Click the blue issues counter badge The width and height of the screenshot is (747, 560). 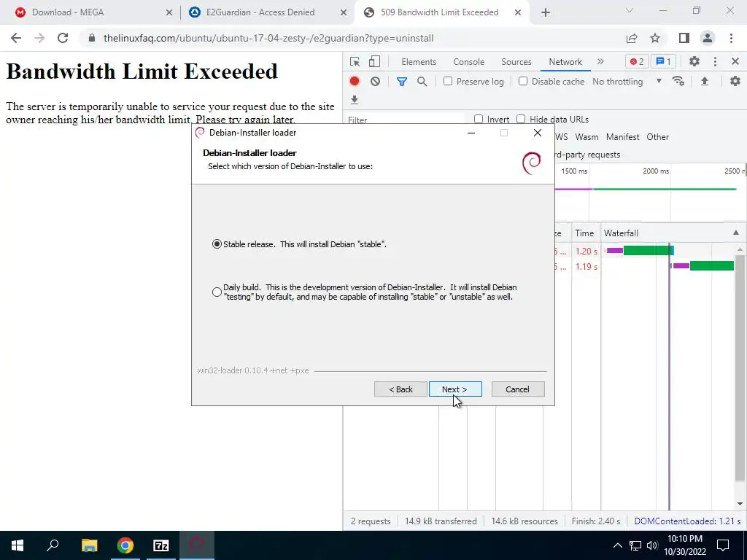[x=664, y=61]
